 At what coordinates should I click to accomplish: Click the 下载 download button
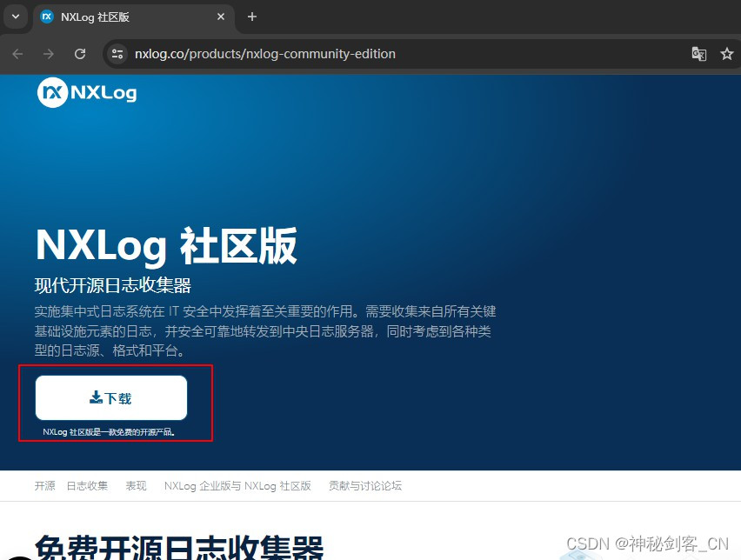click(x=111, y=398)
